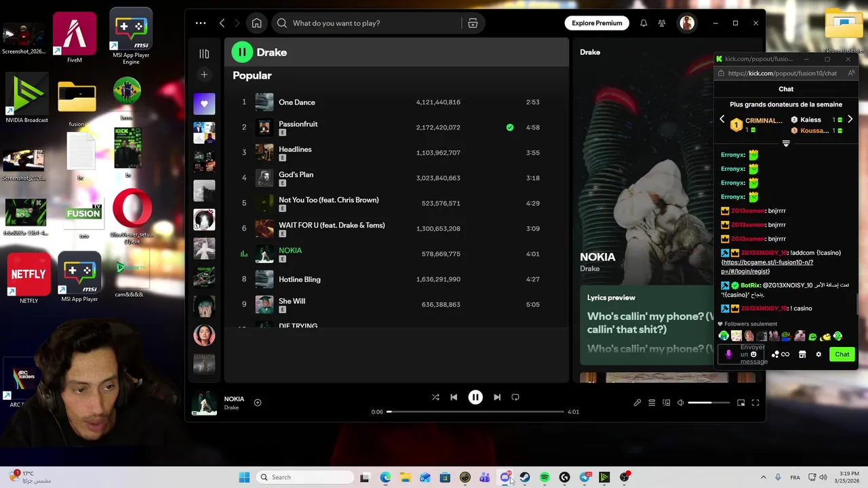Open the Friend Activity icon in Spotify

click(x=662, y=23)
